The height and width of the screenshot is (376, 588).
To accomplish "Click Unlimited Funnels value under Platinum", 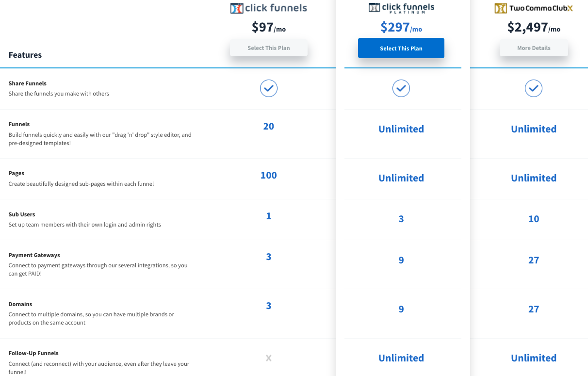I will tap(401, 129).
